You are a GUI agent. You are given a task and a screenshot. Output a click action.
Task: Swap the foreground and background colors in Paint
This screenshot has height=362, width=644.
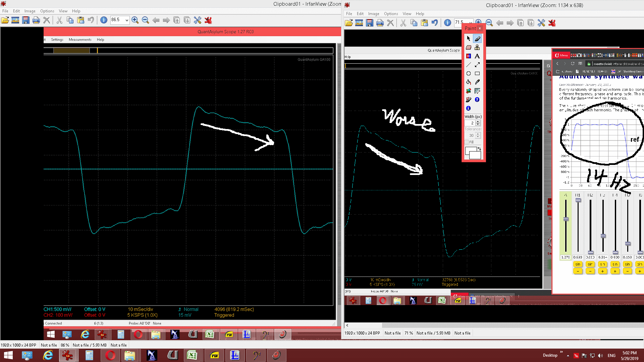[x=479, y=149]
